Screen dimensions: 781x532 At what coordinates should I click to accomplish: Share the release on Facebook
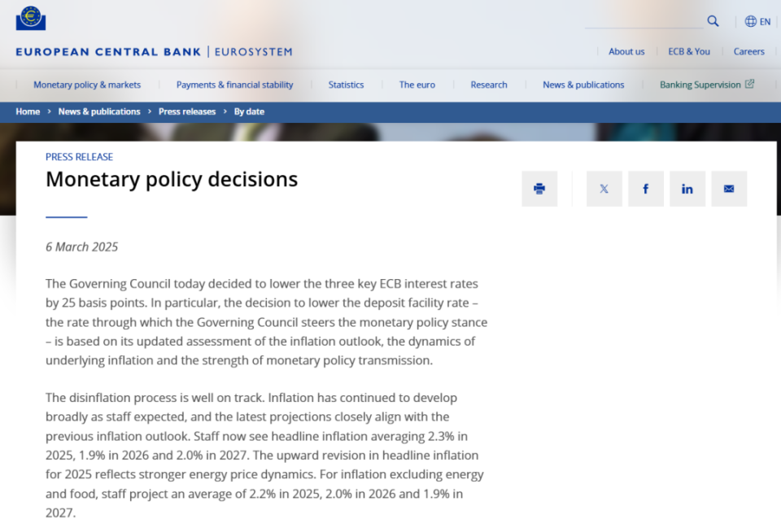pyautogui.click(x=646, y=189)
